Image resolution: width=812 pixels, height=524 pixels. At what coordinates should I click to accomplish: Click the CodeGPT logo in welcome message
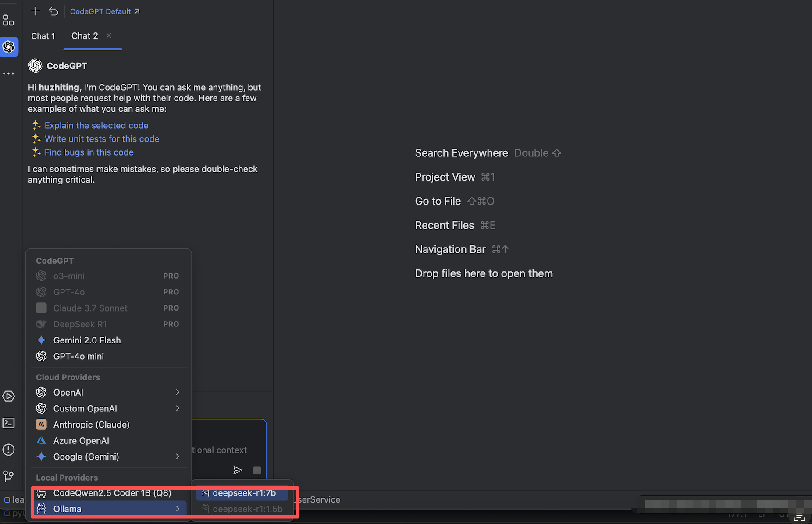(x=35, y=66)
